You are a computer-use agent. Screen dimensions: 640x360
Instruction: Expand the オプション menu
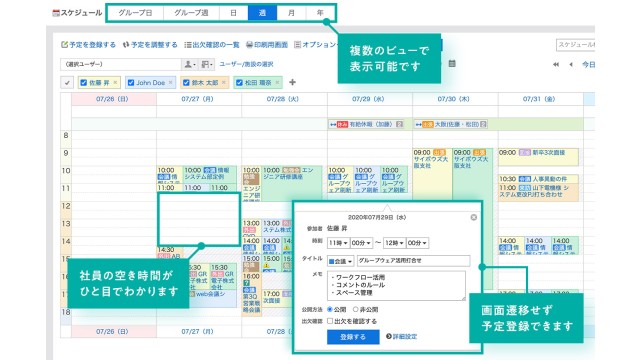click(x=315, y=44)
